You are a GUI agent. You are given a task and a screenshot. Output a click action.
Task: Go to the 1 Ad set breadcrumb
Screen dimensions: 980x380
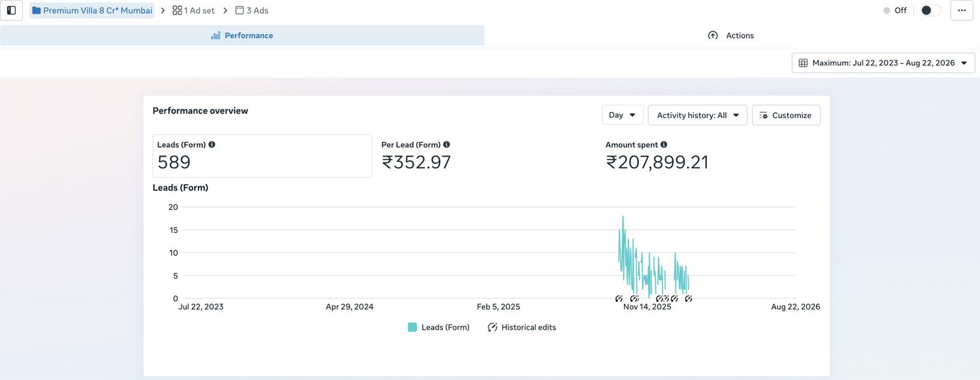pyautogui.click(x=193, y=10)
